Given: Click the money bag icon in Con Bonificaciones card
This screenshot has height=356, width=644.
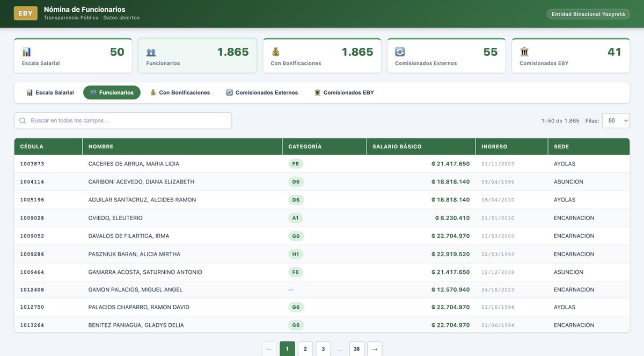Looking at the screenshot, I should click(x=275, y=52).
